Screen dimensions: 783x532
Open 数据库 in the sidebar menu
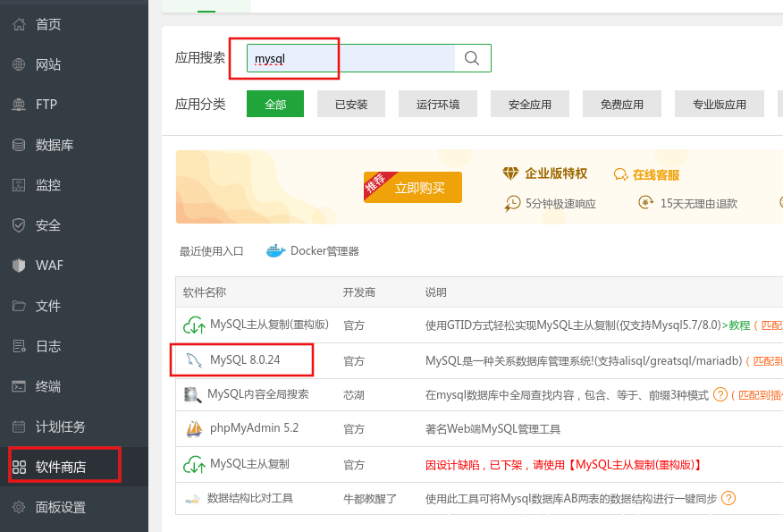[x=55, y=145]
